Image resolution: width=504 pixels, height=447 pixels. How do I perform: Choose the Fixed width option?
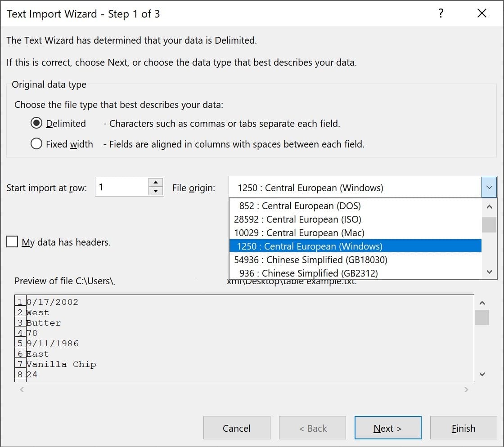click(x=36, y=144)
